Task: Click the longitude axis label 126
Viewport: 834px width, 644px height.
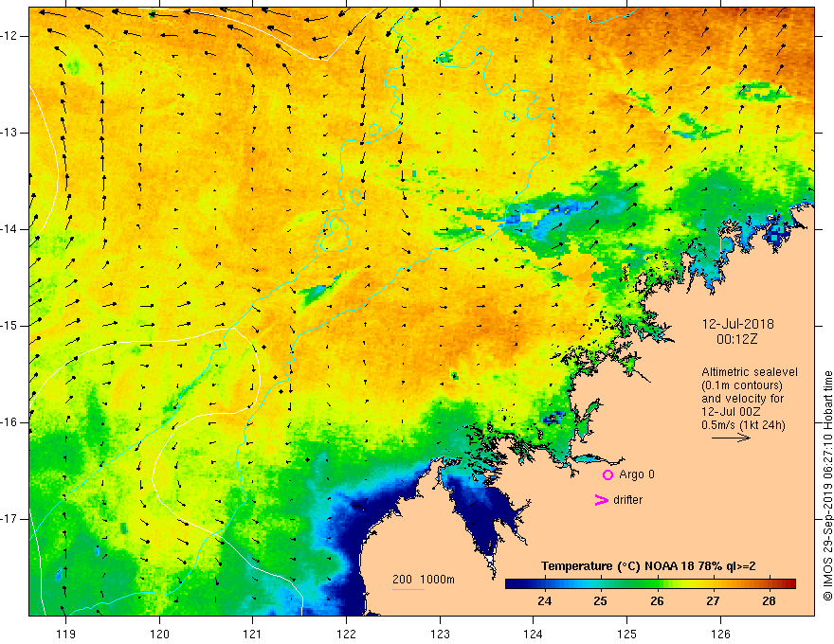Action: pyautogui.click(x=720, y=634)
